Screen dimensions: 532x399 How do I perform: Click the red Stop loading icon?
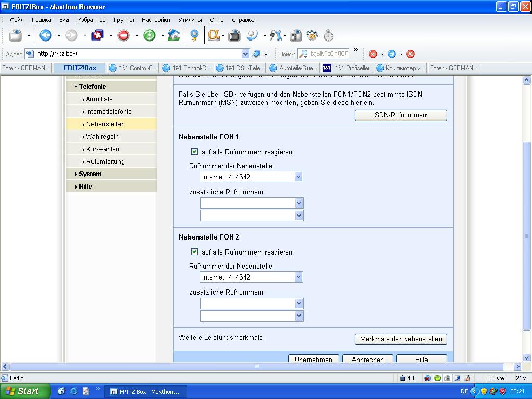124,35
